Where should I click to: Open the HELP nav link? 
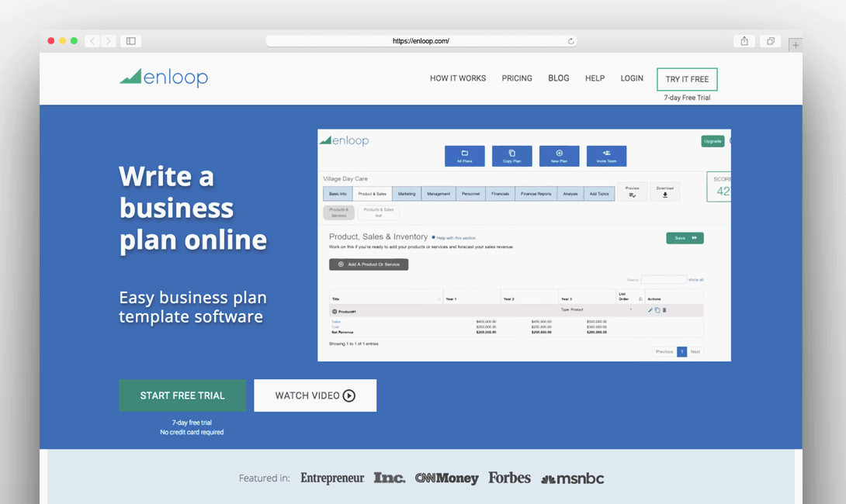point(595,78)
